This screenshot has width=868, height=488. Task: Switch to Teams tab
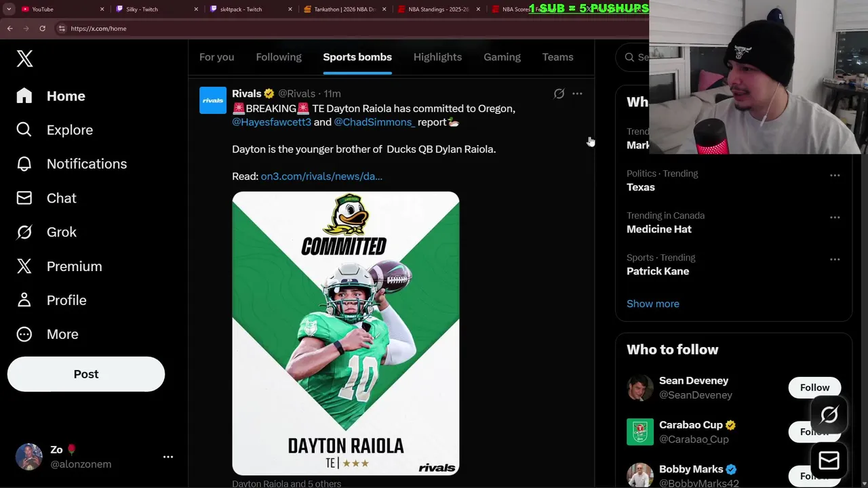(557, 57)
